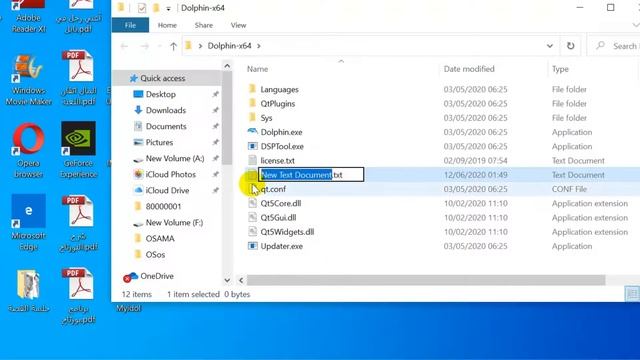
Task: Select the license.txt file
Action: click(278, 161)
